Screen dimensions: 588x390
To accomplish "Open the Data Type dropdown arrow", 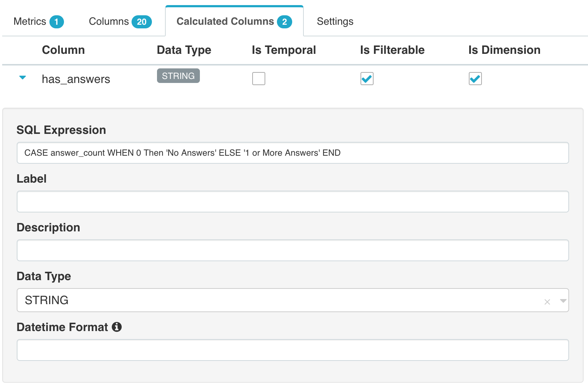I will [x=563, y=301].
